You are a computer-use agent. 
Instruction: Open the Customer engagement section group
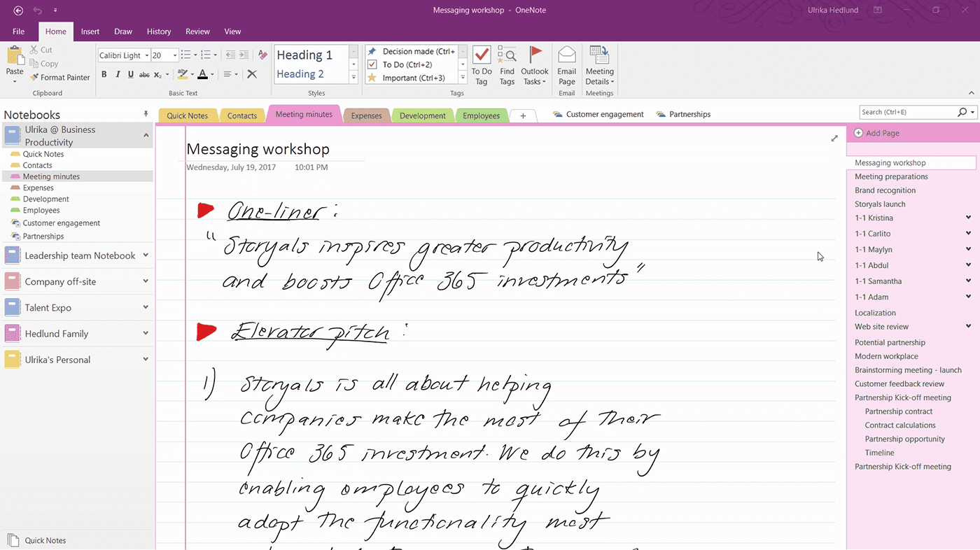pos(598,114)
